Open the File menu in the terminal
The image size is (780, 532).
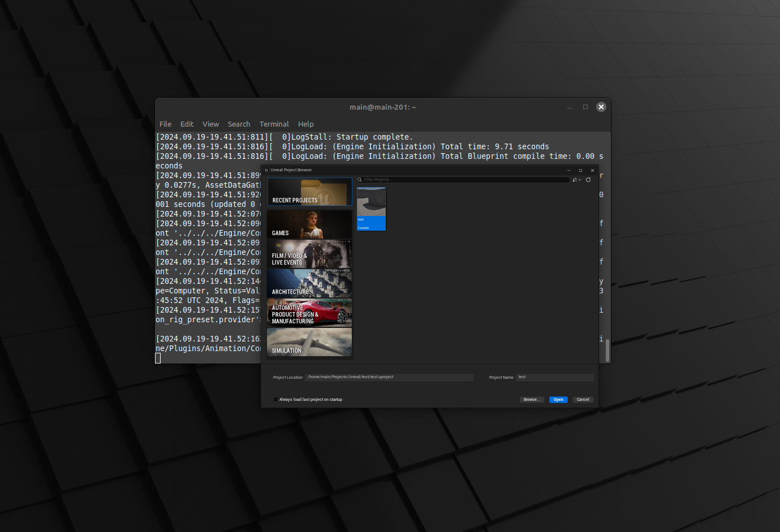click(x=166, y=124)
